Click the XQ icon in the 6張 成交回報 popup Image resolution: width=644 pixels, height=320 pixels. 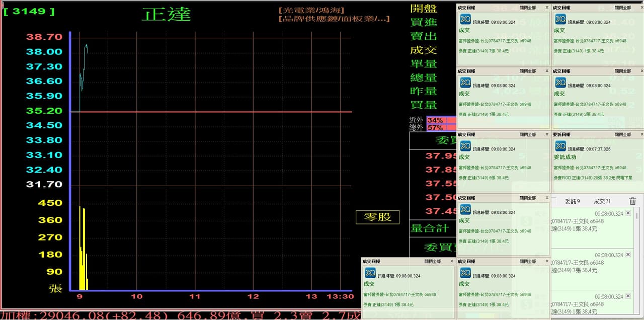pyautogui.click(x=465, y=146)
